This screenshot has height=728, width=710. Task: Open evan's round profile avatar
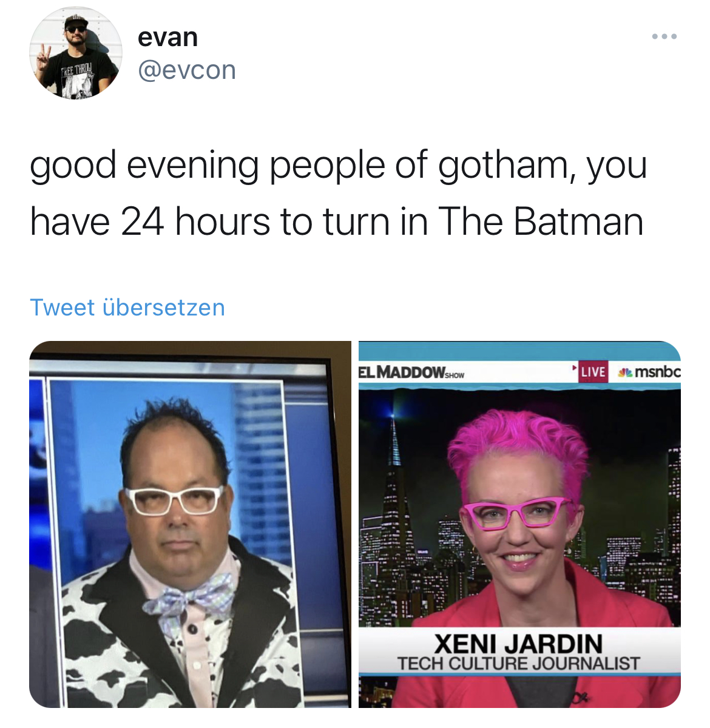point(76,53)
